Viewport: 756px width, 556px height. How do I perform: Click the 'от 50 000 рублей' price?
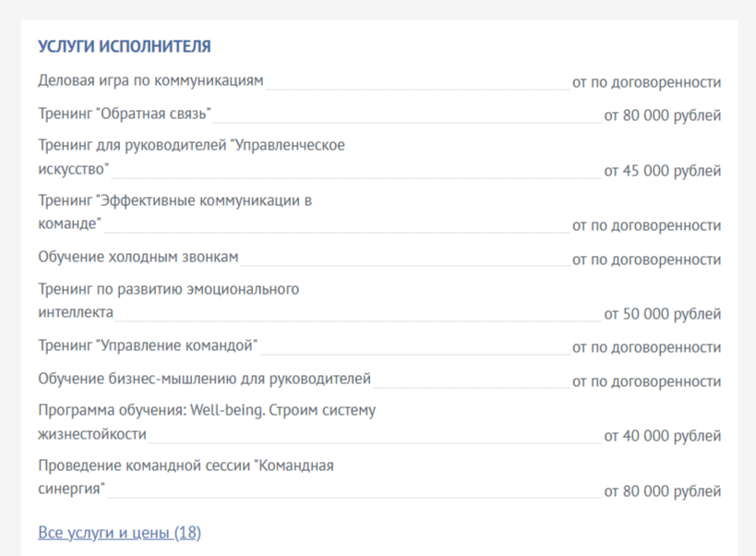coord(662,314)
